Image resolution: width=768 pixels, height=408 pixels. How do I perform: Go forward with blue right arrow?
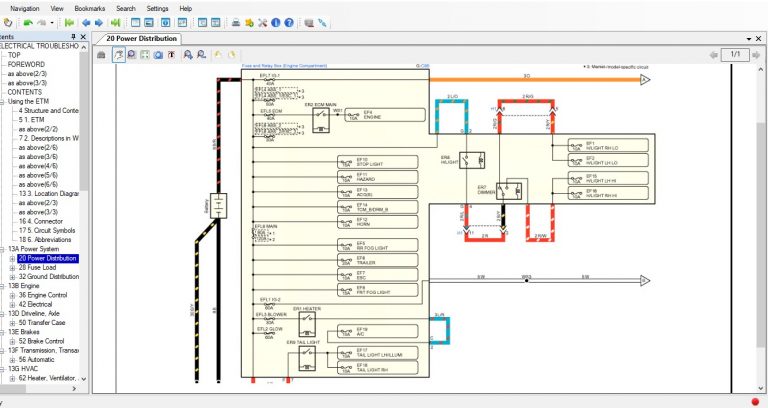click(98, 23)
